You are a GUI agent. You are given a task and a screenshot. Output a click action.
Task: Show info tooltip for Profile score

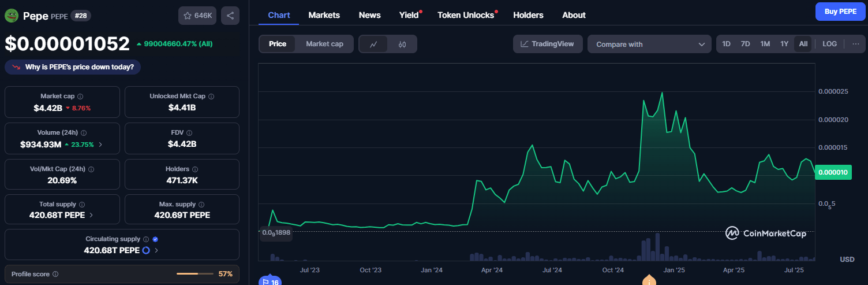[x=55, y=274]
